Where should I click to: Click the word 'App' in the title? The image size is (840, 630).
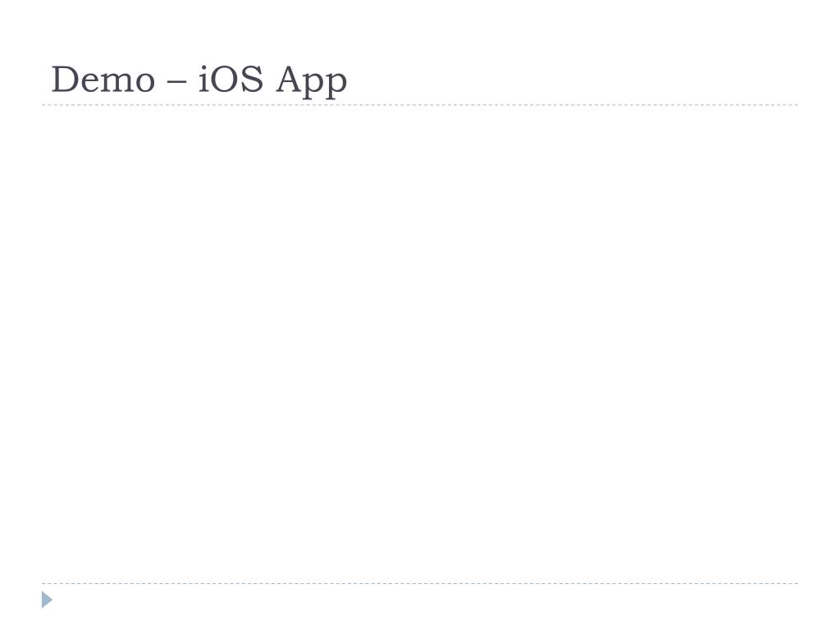pyautogui.click(x=311, y=82)
